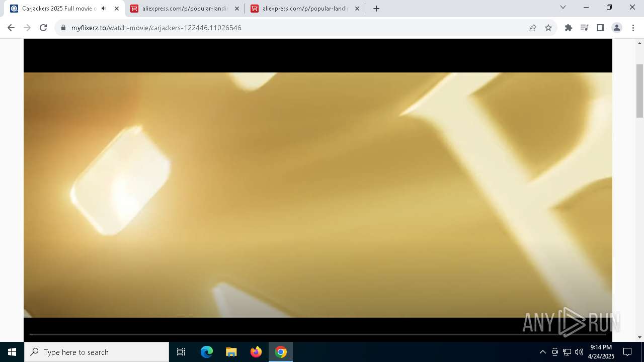Image resolution: width=644 pixels, height=362 pixels.
Task: Restore down the Chrome window
Action: pos(609,7)
